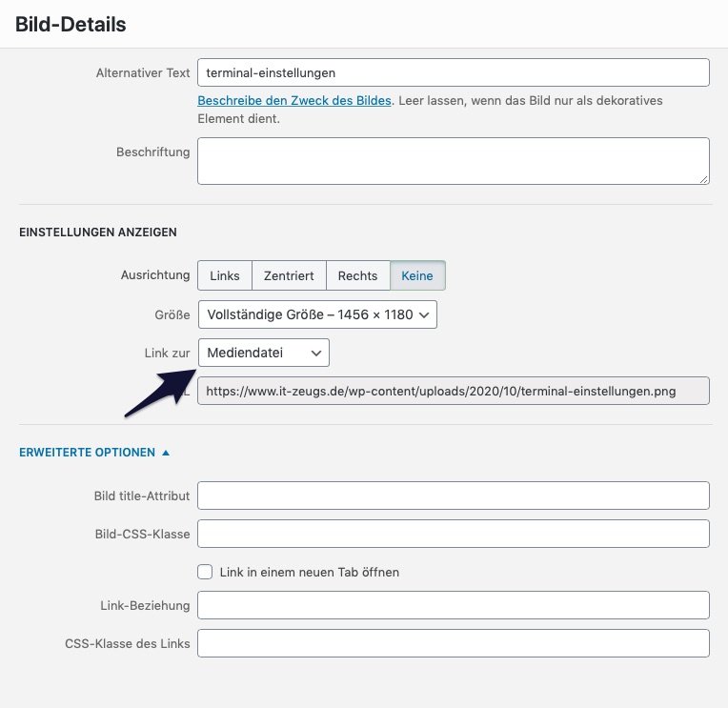Enable 'Link in einem neuen Tab öffnen' checkbox

click(x=205, y=572)
